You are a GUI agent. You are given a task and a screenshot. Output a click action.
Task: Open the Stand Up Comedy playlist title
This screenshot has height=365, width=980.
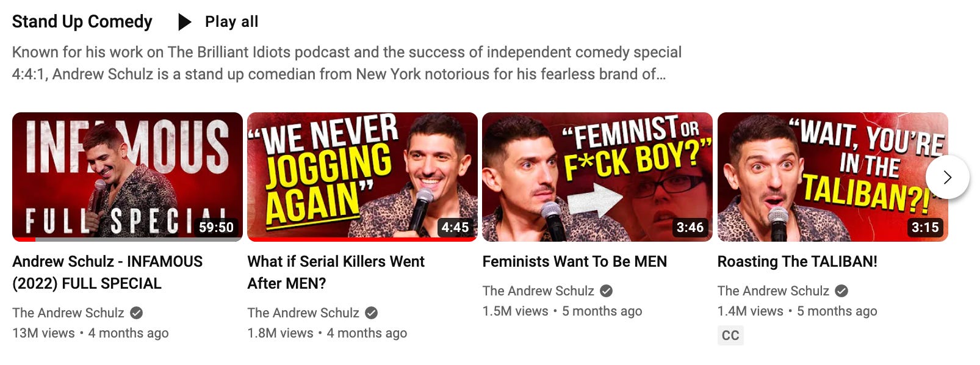[x=82, y=22]
